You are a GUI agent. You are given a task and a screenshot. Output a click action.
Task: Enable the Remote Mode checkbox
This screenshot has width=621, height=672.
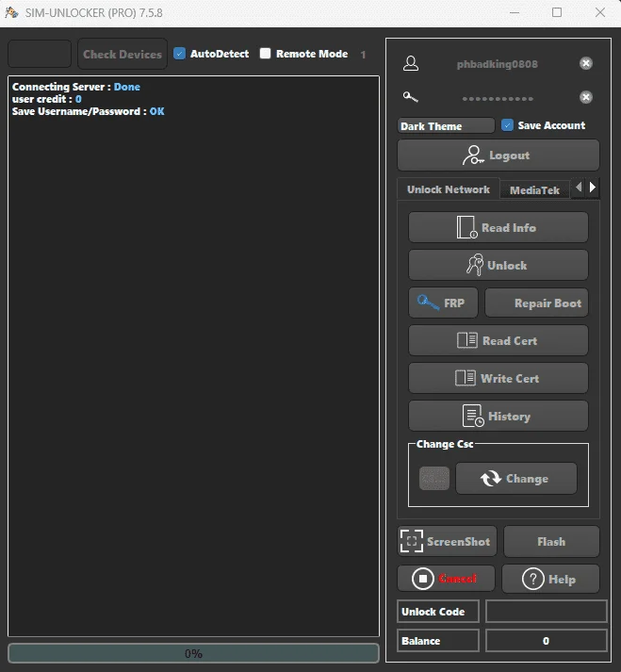point(266,53)
